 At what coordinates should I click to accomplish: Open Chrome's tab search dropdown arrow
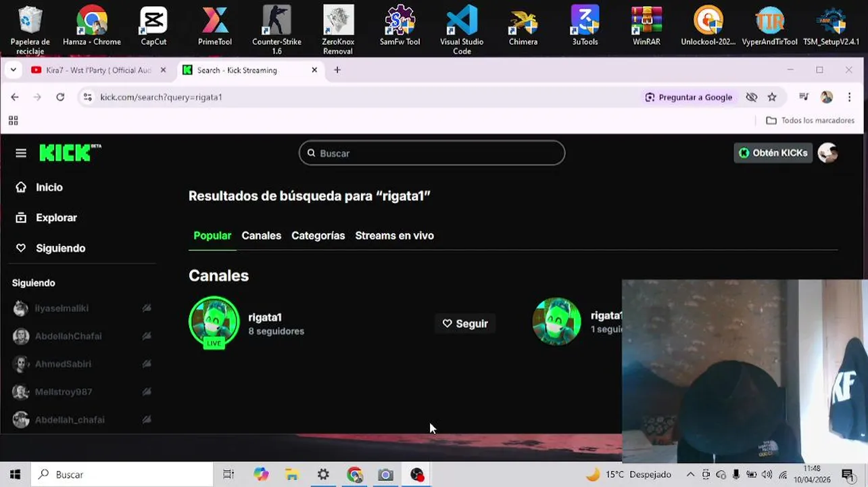pos(13,70)
